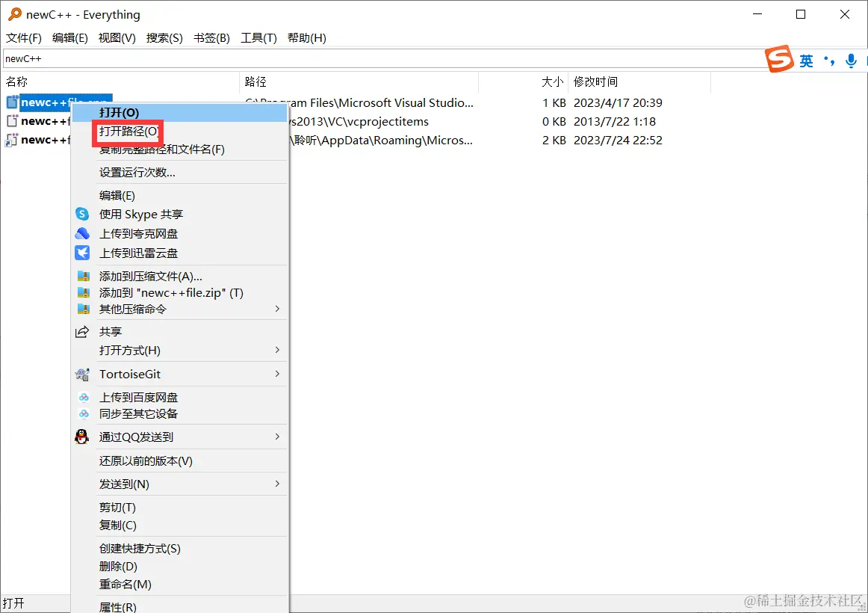The height and width of the screenshot is (613, 868).
Task: Click the 2 KB size cell
Action: click(554, 140)
